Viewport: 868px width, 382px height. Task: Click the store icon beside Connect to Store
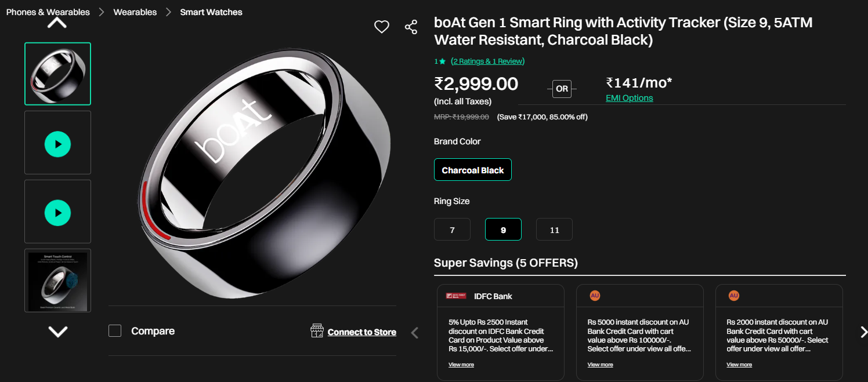tap(317, 331)
